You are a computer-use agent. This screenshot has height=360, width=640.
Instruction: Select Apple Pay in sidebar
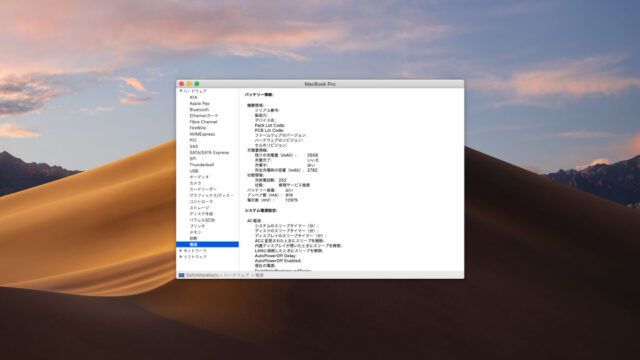200,104
